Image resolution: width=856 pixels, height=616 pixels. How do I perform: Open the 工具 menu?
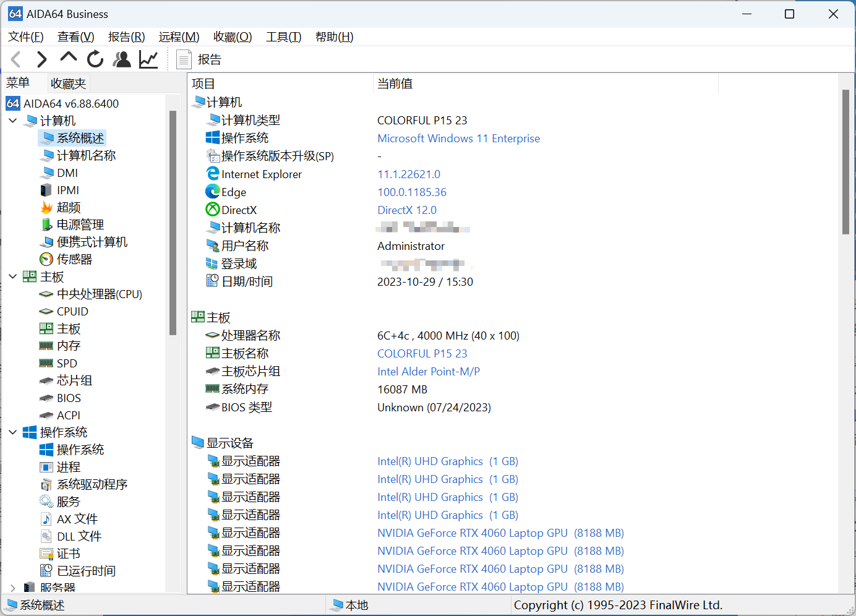click(x=283, y=36)
